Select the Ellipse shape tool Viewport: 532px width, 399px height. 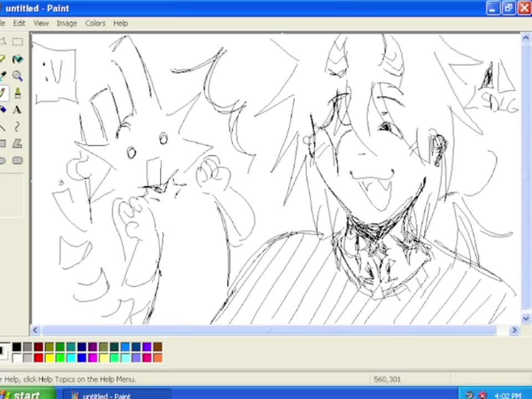(x=2, y=160)
